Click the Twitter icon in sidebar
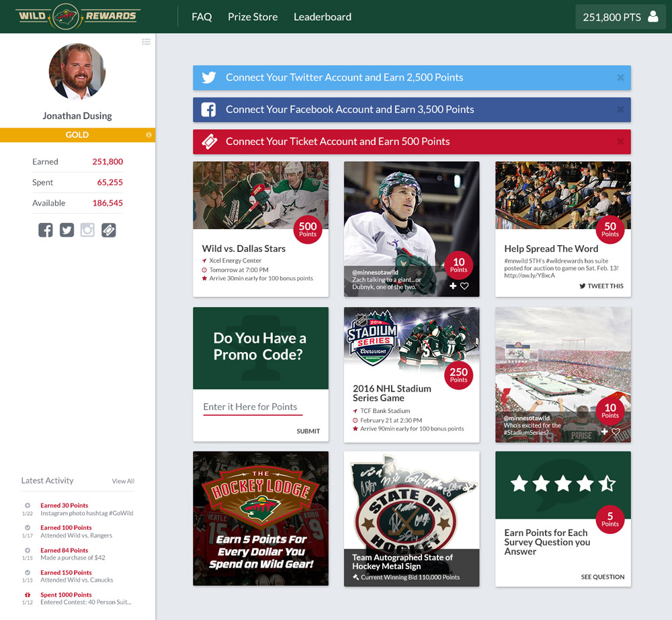 67,230
